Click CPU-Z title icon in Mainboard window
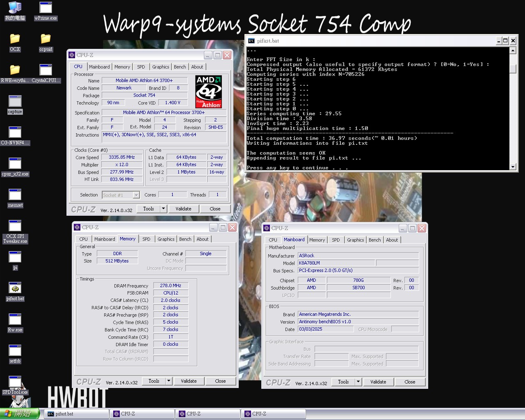This screenshot has width=525, height=420. click(x=267, y=228)
